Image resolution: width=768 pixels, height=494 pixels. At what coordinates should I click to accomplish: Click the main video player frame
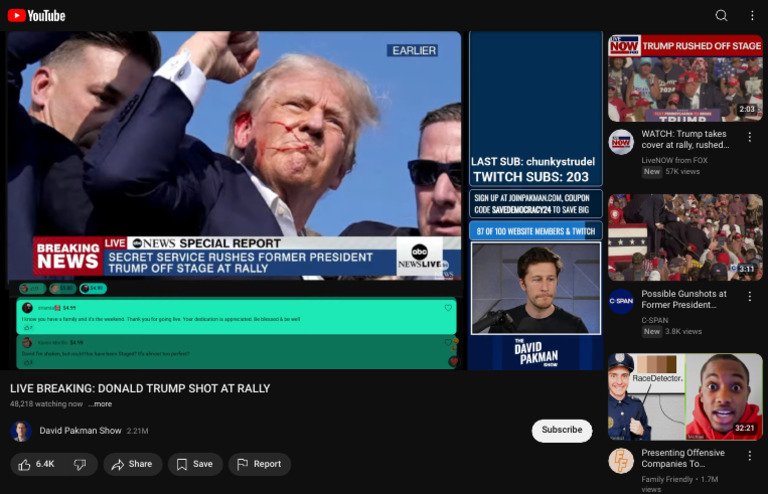point(304,201)
